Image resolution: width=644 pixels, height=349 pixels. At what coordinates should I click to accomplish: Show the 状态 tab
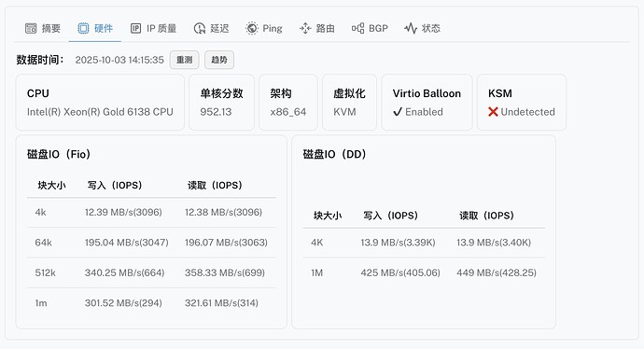422,28
